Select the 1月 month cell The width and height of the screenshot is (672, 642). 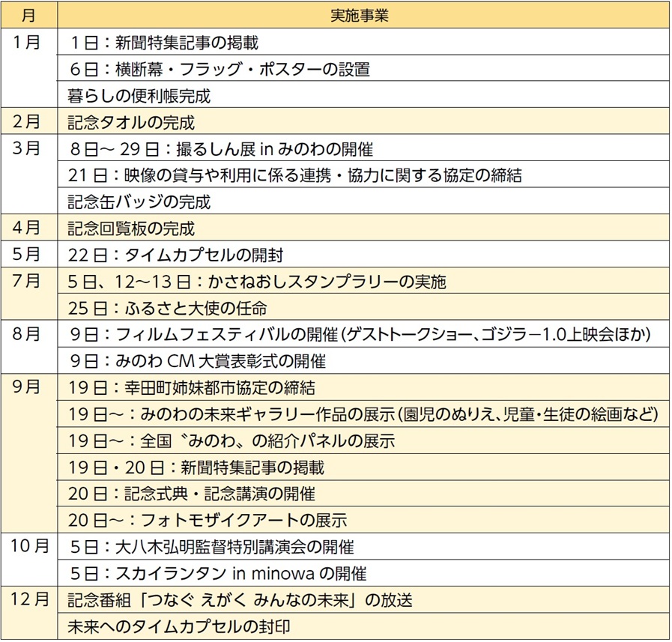click(29, 42)
